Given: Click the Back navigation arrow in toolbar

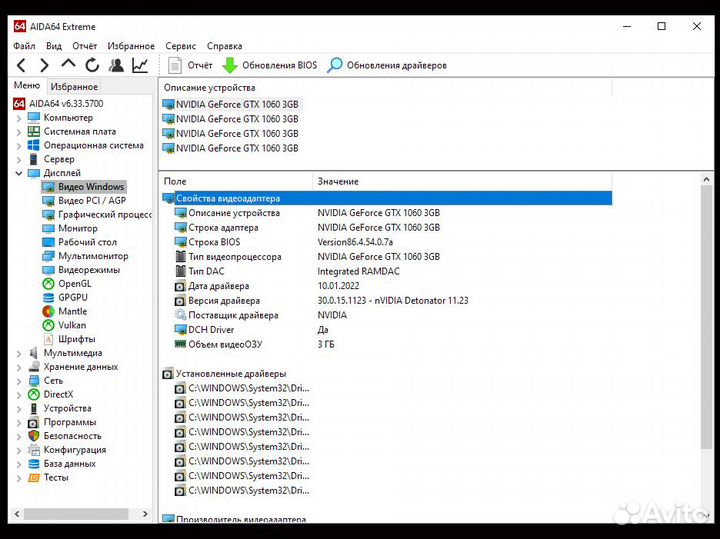Looking at the screenshot, I should pos(21,65).
